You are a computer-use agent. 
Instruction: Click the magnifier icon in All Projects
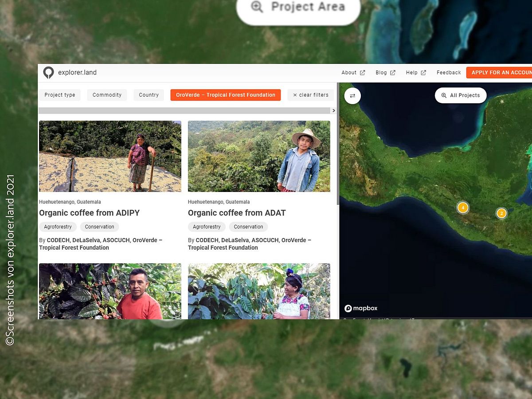(x=444, y=95)
